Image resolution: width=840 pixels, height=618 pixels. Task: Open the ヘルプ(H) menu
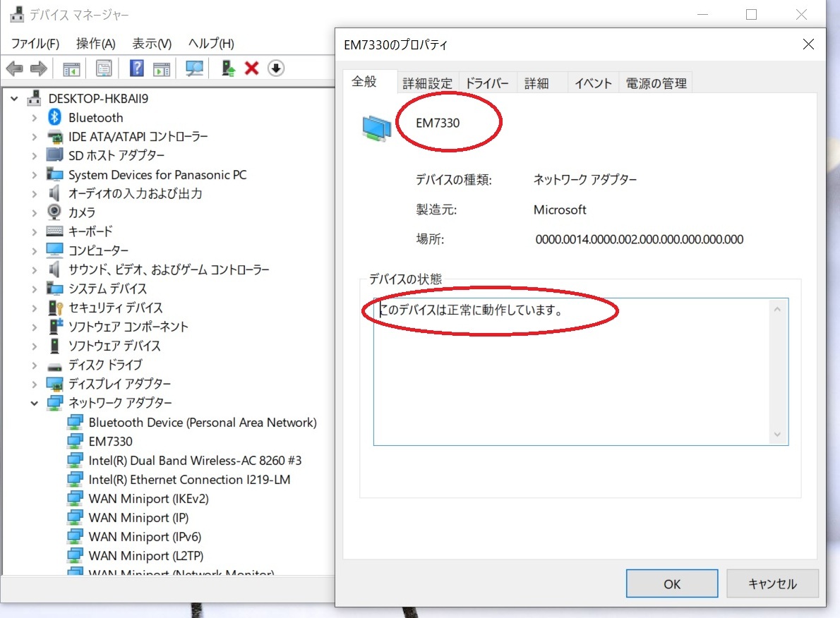click(x=211, y=43)
